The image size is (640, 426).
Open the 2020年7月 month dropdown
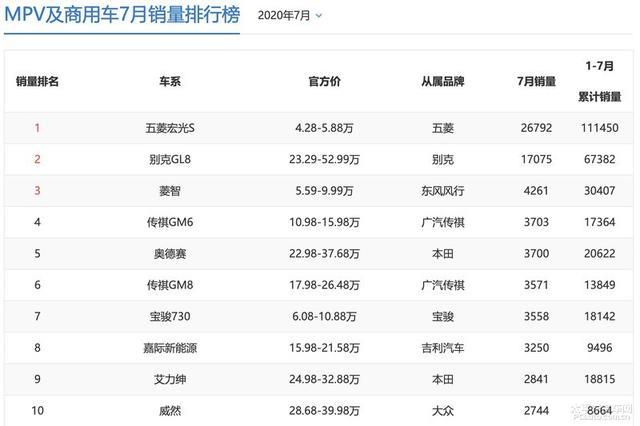[290, 16]
